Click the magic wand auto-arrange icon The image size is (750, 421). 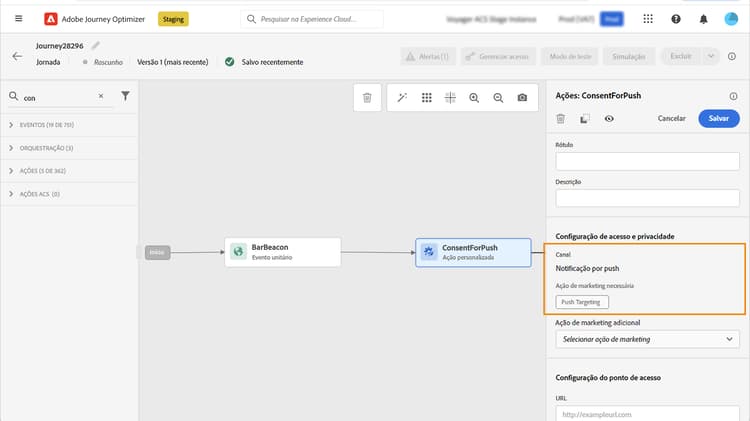pyautogui.click(x=402, y=97)
